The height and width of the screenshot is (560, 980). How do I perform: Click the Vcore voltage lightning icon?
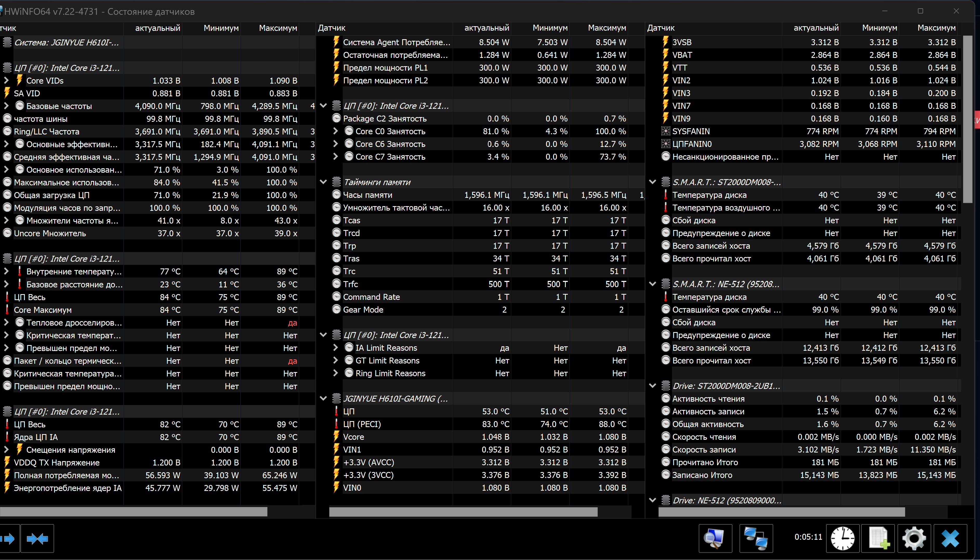[337, 437]
